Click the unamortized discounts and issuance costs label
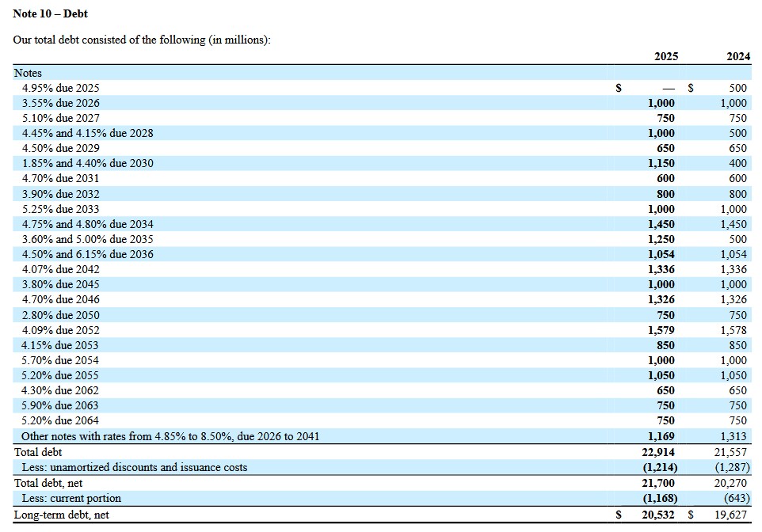The width and height of the screenshot is (762, 532). (134, 467)
